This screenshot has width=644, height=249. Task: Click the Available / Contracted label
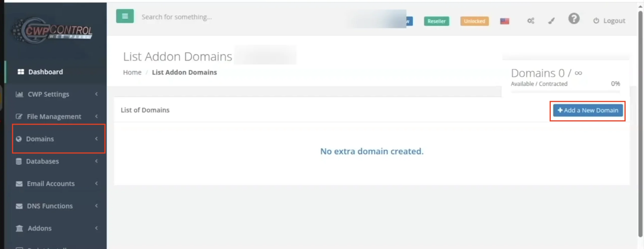539,84
